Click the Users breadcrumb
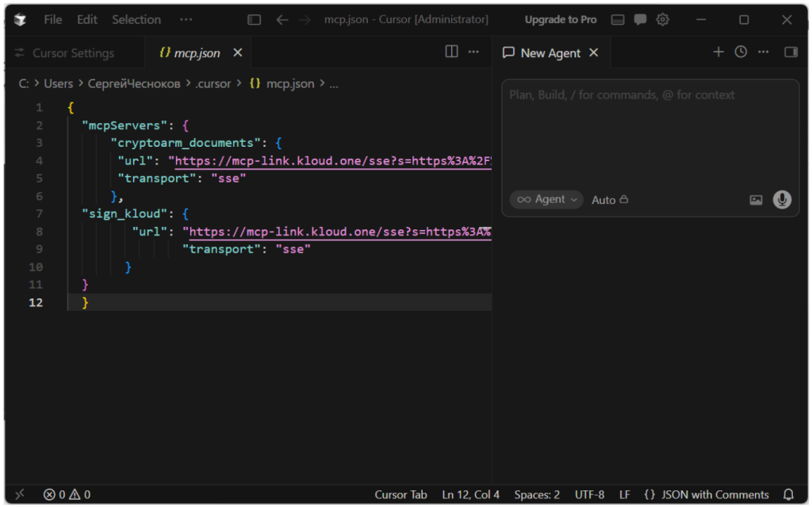The height and width of the screenshot is (507, 812). pyautogui.click(x=58, y=83)
